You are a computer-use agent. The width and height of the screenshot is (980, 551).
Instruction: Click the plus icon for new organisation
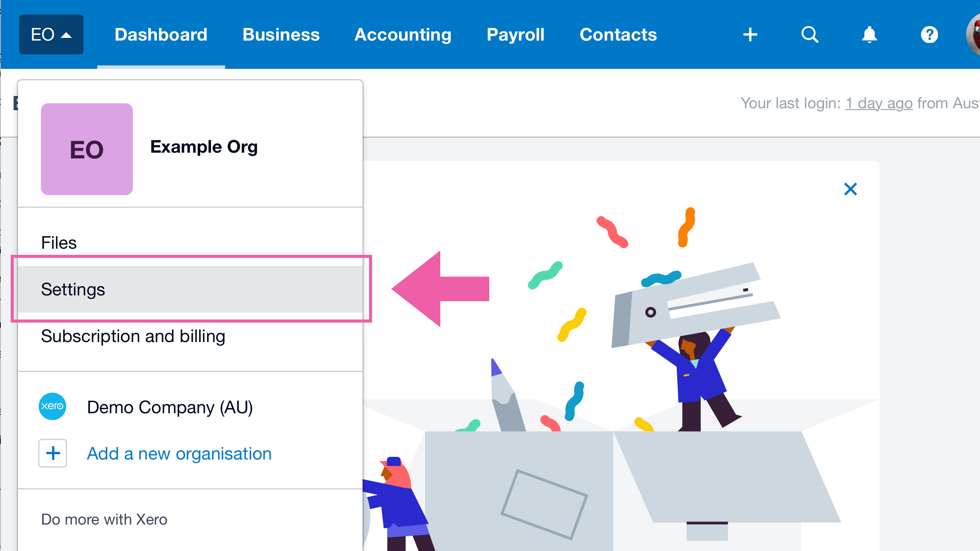[x=53, y=453]
